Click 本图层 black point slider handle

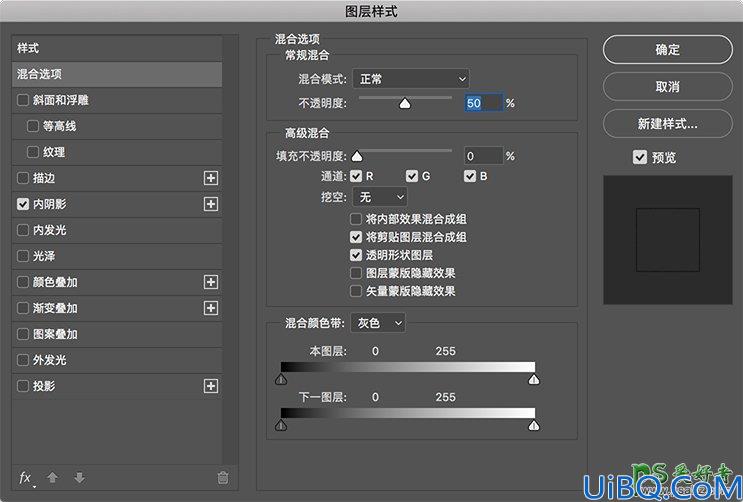pos(281,379)
